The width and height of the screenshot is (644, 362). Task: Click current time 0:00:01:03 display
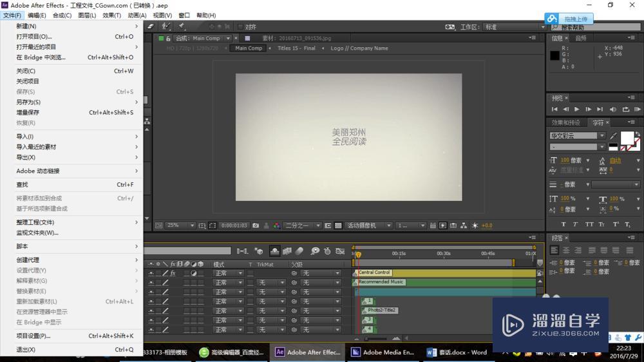pos(234,225)
